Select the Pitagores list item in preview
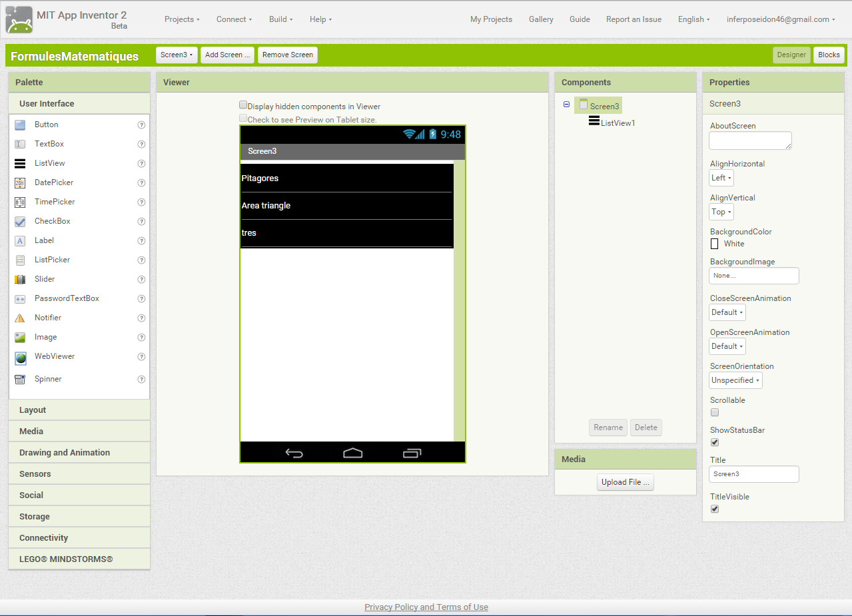The width and height of the screenshot is (852, 616). [346, 178]
